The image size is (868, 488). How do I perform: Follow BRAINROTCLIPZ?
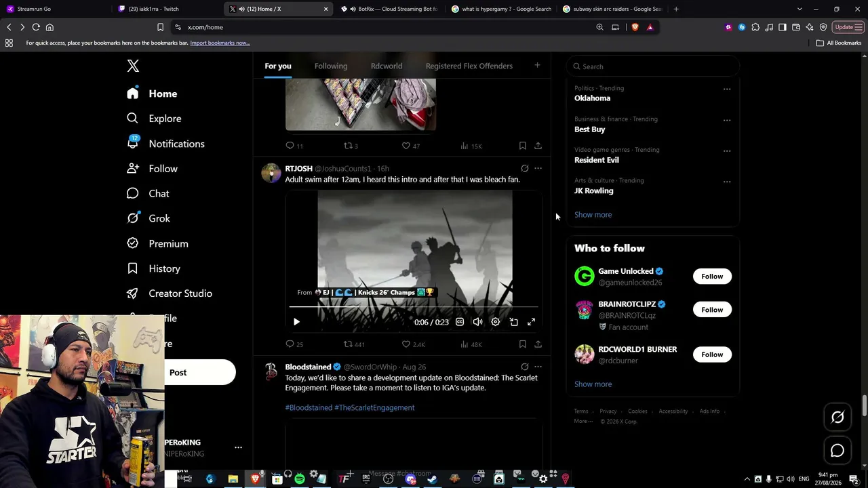point(712,310)
